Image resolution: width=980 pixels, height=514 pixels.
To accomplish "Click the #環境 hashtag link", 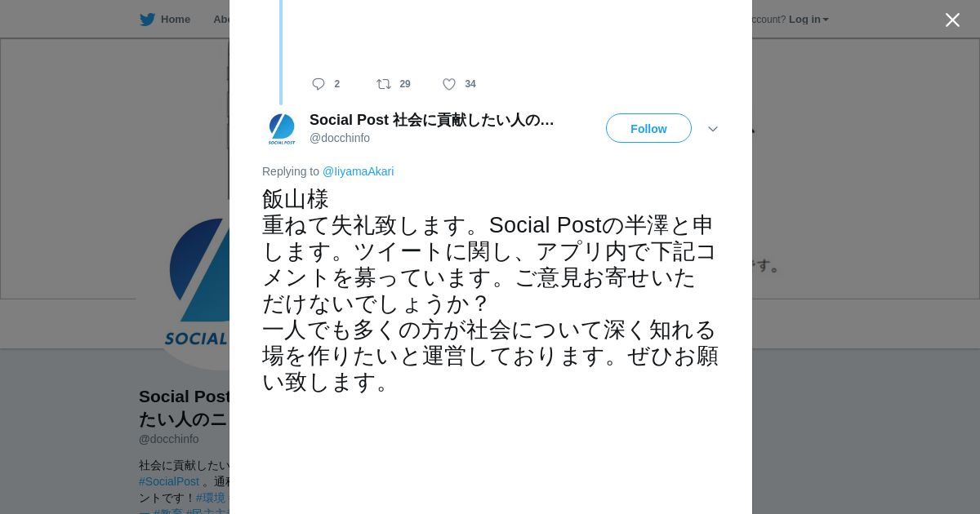I will pos(211,497).
